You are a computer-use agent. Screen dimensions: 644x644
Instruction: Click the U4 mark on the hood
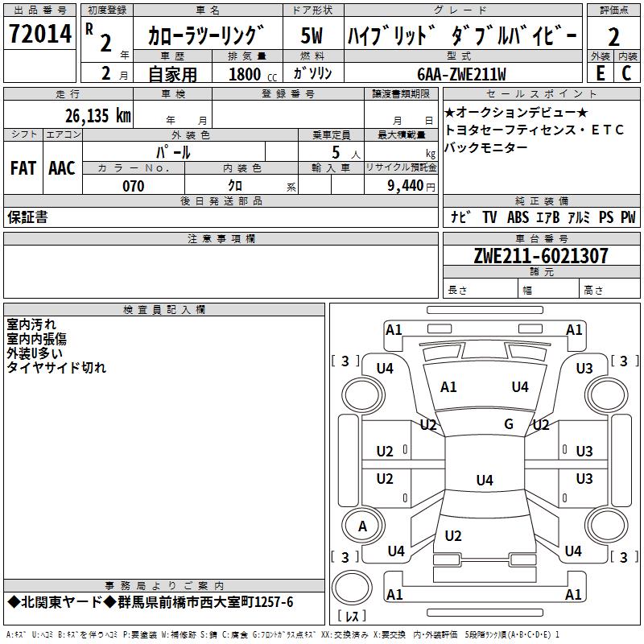click(x=520, y=387)
